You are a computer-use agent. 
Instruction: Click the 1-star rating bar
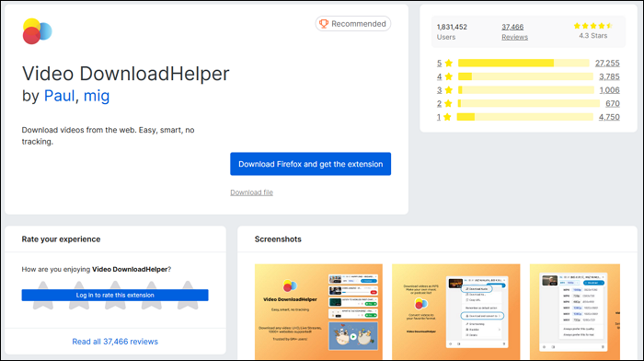click(525, 117)
